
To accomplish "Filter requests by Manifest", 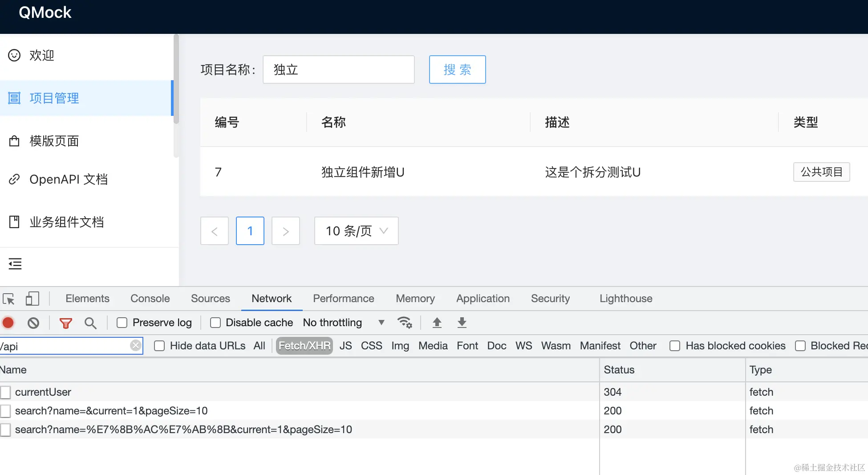I will [600, 346].
